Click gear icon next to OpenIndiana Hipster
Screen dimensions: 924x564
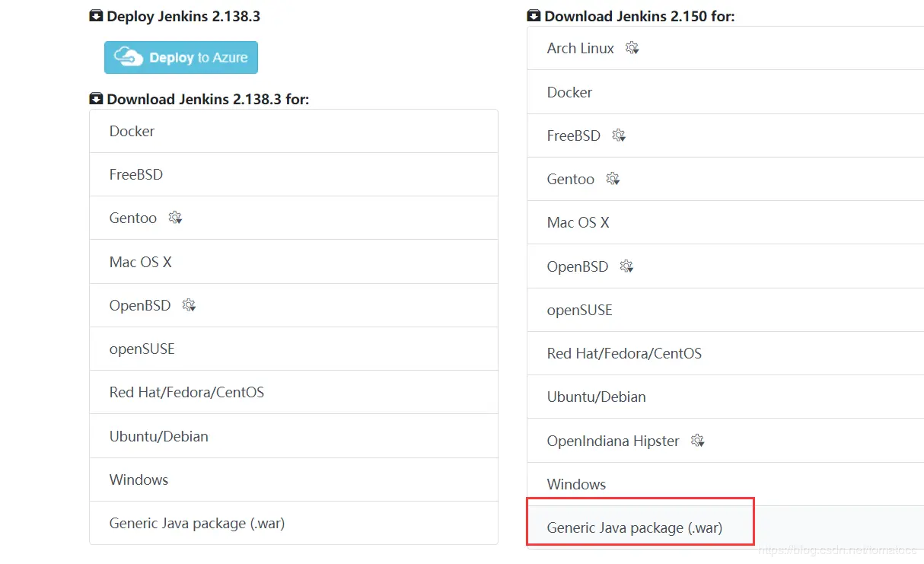pos(697,441)
